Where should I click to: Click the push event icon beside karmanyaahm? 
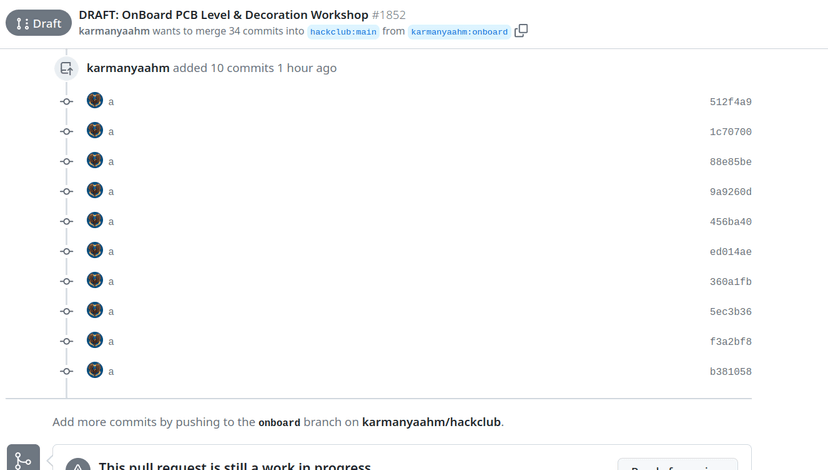(x=67, y=68)
